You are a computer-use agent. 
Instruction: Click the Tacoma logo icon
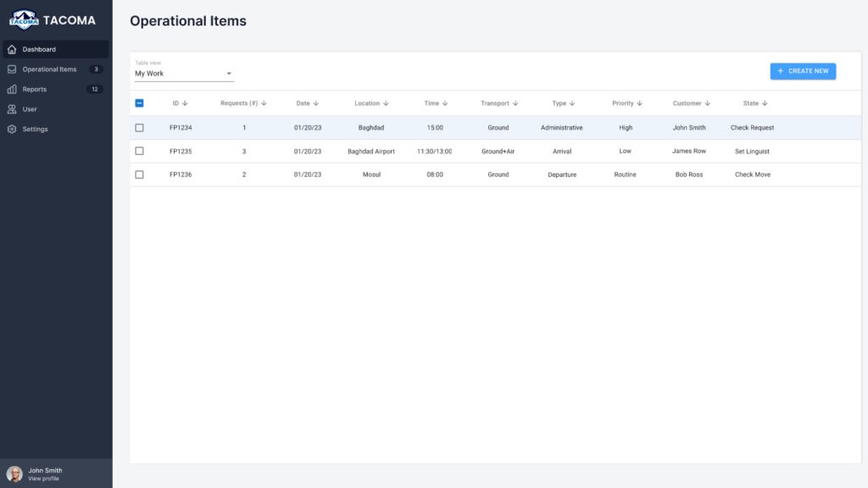click(24, 19)
